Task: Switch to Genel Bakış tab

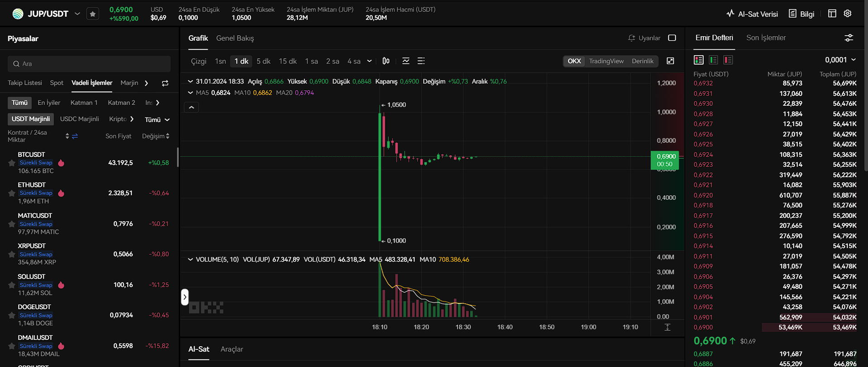Action: click(235, 38)
